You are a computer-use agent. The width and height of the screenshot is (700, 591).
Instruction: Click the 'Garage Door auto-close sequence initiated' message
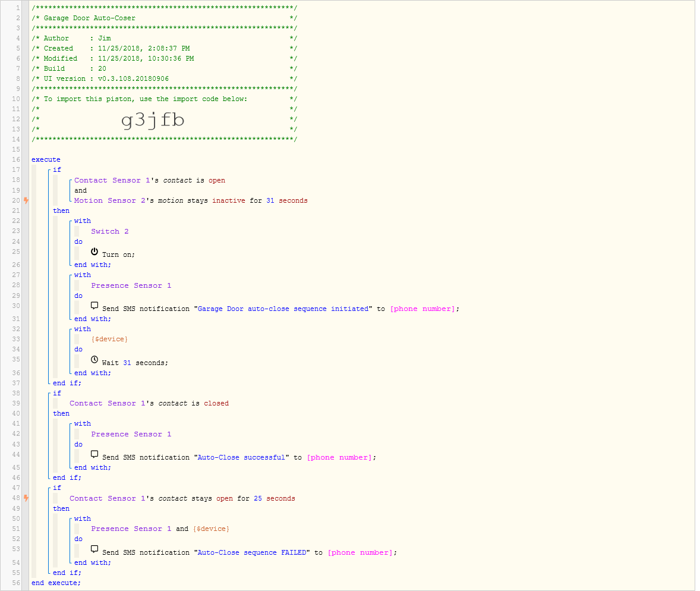pyautogui.click(x=283, y=309)
